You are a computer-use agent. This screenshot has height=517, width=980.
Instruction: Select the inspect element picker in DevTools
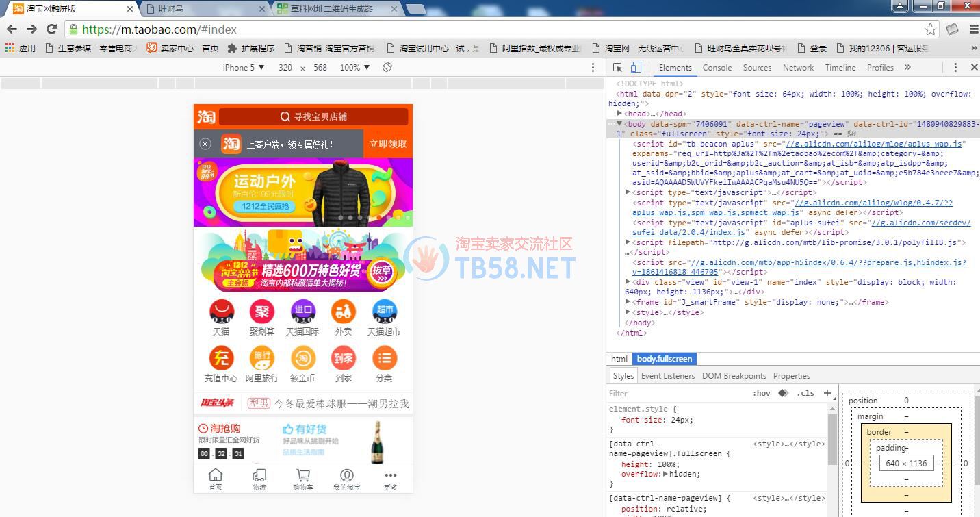coord(618,67)
